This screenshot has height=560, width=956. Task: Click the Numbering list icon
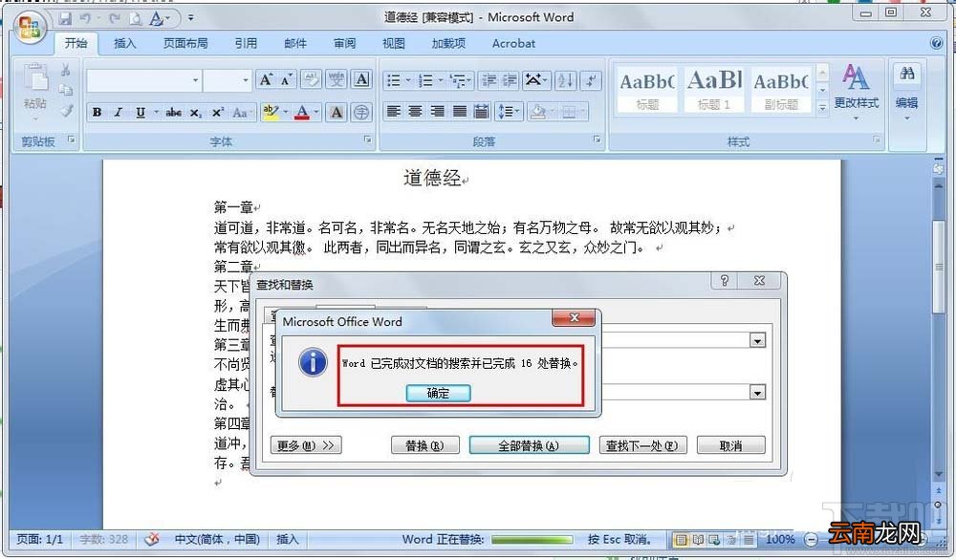point(426,80)
